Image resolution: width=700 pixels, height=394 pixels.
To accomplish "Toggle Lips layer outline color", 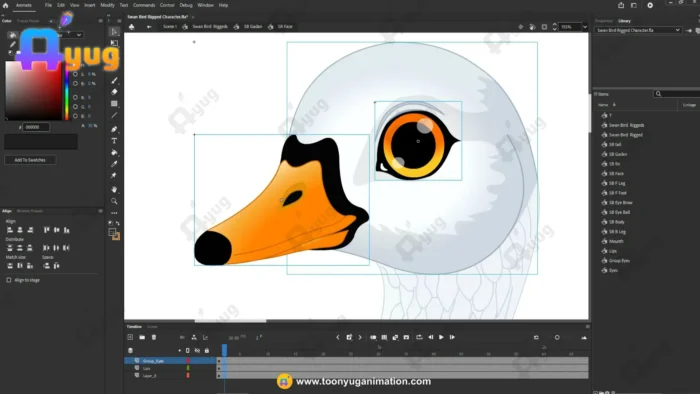I will [x=188, y=368].
